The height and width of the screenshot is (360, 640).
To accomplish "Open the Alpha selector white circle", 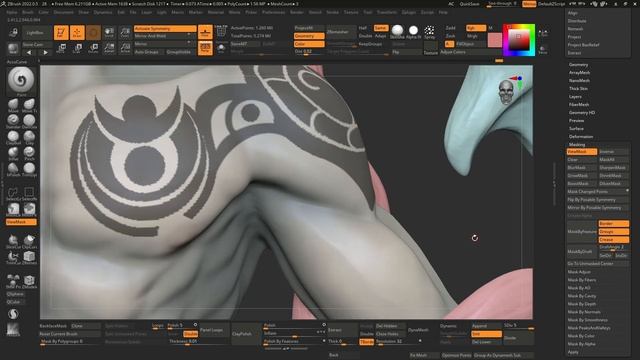I will click(x=413, y=30).
